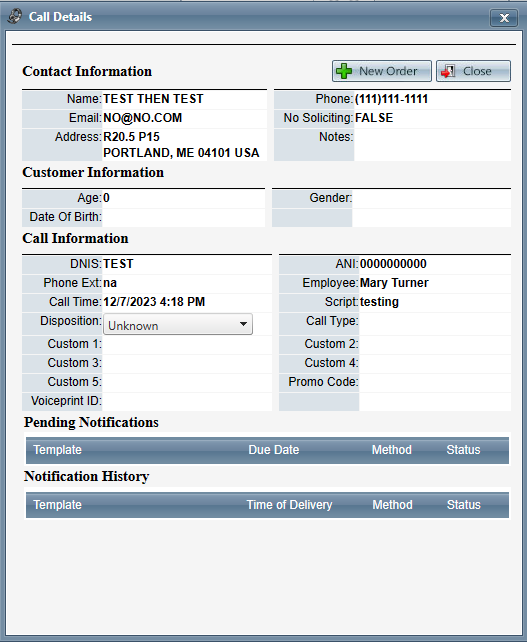Click the Close button label
The image size is (527, 642).
(x=477, y=71)
